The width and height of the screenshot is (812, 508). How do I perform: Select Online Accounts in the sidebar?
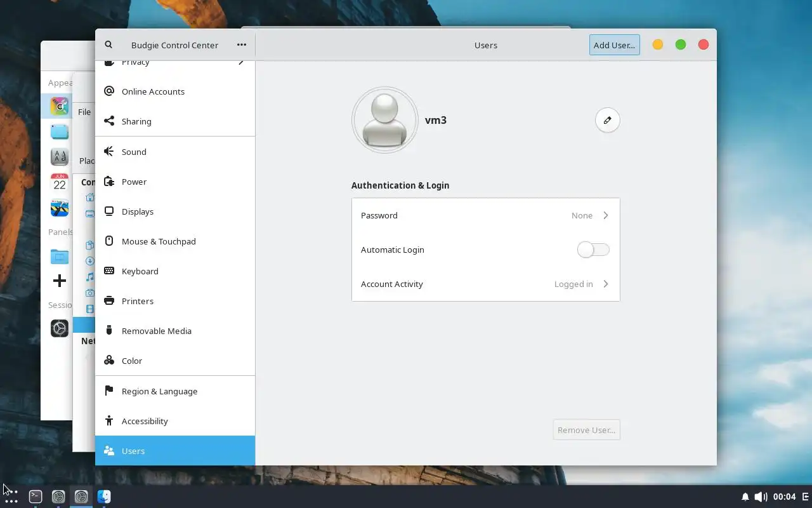tap(175, 91)
